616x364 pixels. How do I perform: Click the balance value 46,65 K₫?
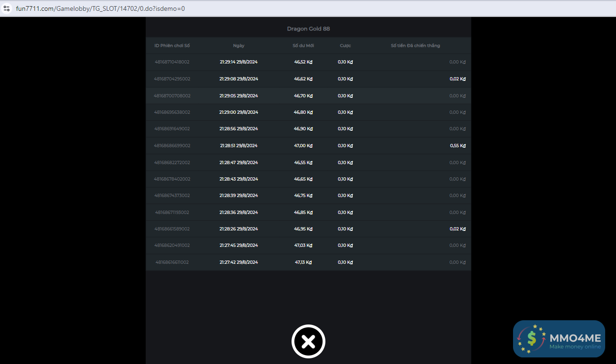pyautogui.click(x=303, y=179)
